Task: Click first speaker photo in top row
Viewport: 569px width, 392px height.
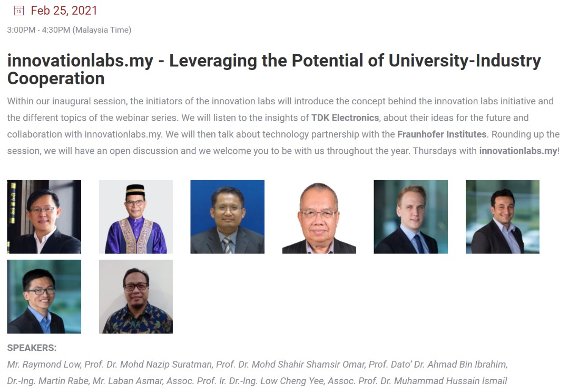Action: (44, 217)
